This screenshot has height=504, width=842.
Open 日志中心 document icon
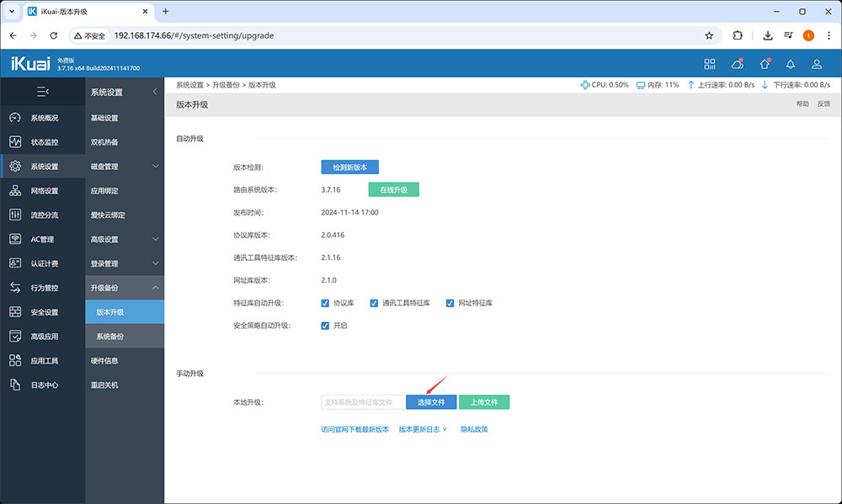(15, 385)
